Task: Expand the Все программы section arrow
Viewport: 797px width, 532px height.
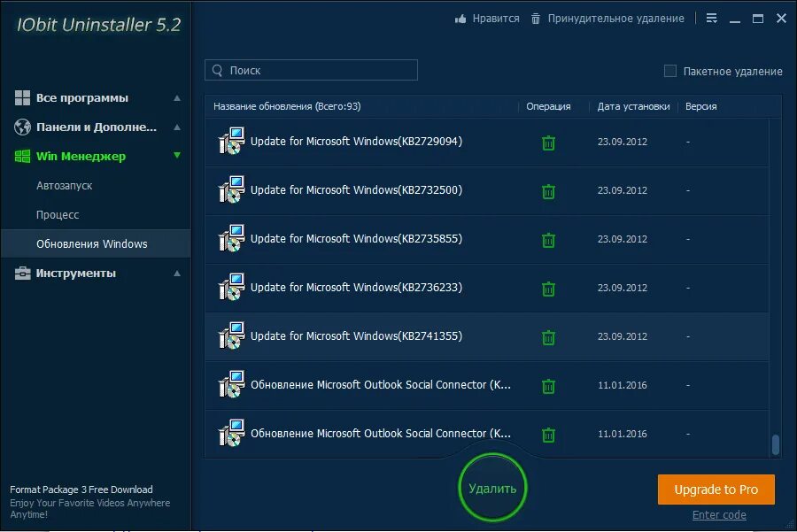Action: [177, 97]
